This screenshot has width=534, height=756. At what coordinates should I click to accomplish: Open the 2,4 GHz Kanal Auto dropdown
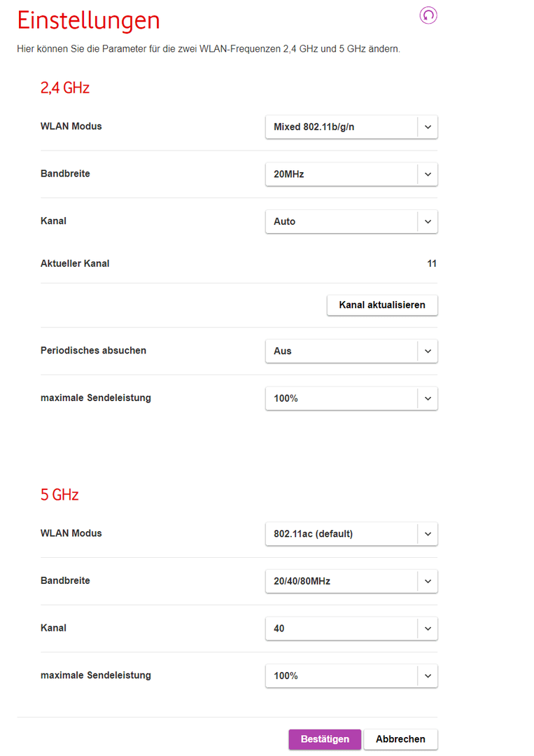pyautogui.click(x=351, y=221)
